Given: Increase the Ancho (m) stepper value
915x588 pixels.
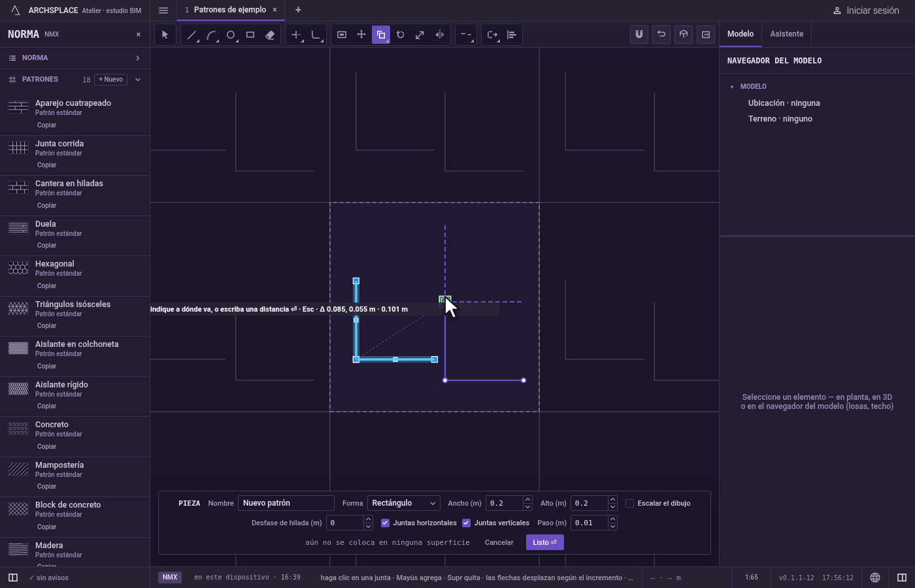Looking at the screenshot, I should coord(527,500).
